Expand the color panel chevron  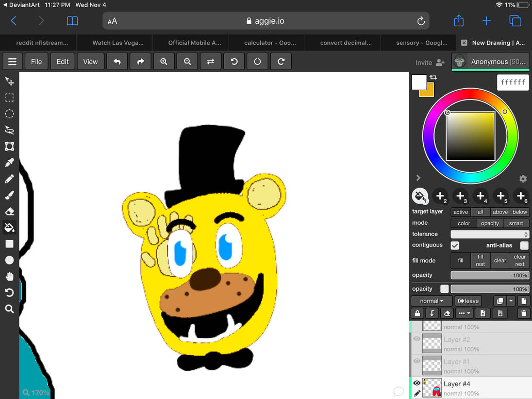[x=419, y=178]
